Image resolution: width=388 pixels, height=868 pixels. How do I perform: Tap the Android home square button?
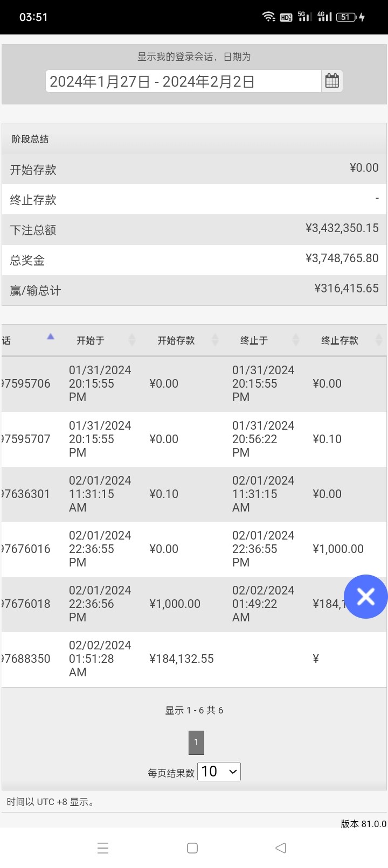[192, 848]
